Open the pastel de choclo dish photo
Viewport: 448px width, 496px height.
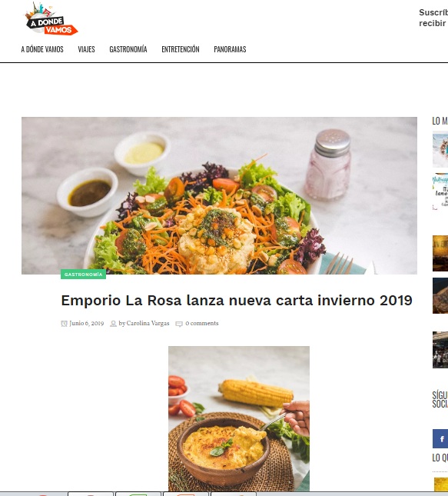239,418
